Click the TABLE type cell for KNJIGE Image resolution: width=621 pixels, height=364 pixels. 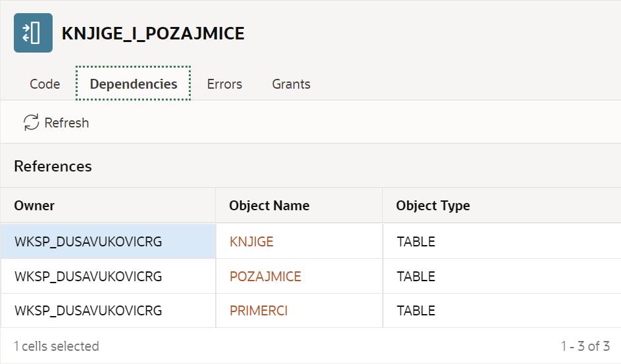pyautogui.click(x=416, y=242)
